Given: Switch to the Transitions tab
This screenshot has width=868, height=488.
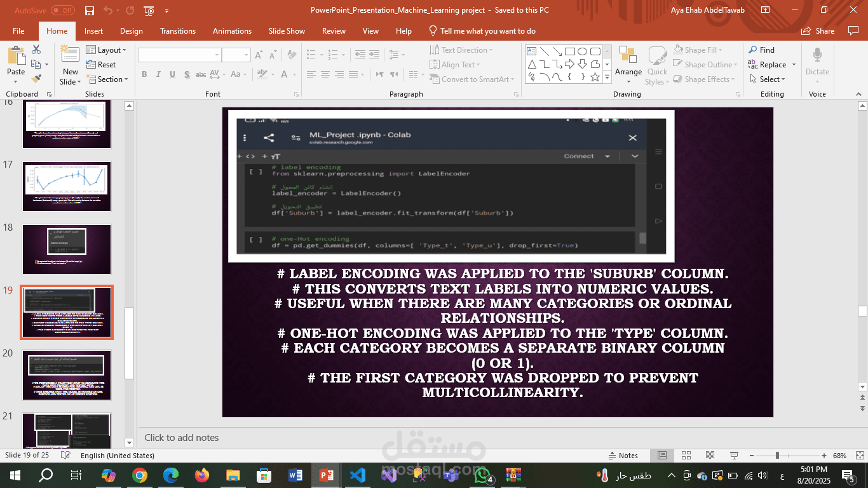Looking at the screenshot, I should 178,30.
